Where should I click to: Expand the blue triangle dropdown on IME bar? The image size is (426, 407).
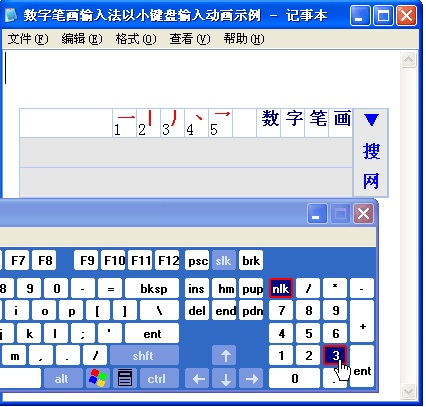coord(371,120)
